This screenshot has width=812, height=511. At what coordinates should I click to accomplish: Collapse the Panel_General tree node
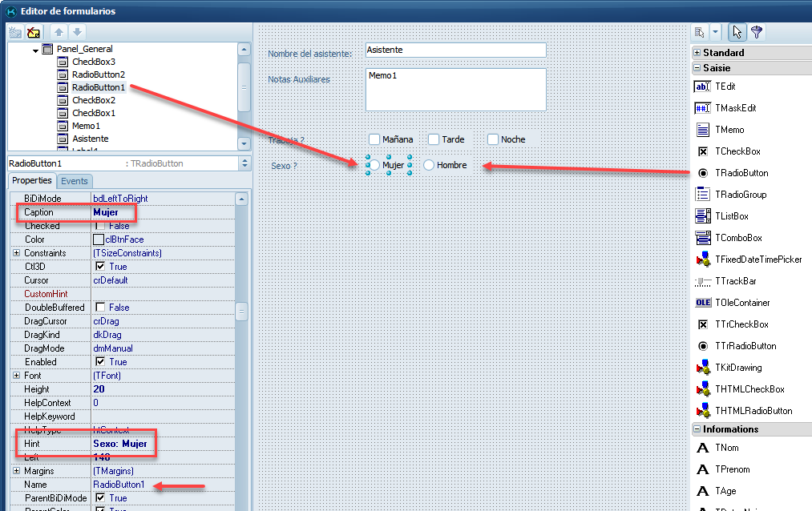tap(36, 50)
